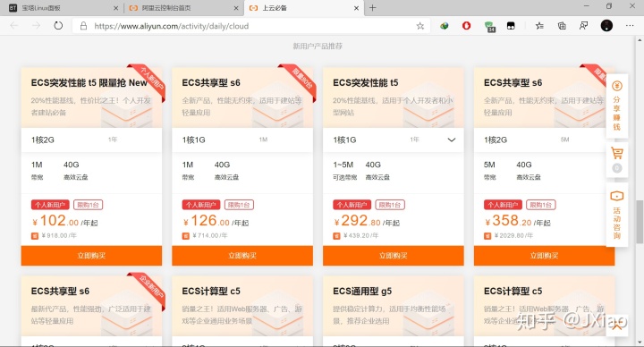Click the 1~5M 可选带宽 value
The image size is (644, 347).
tap(343, 165)
